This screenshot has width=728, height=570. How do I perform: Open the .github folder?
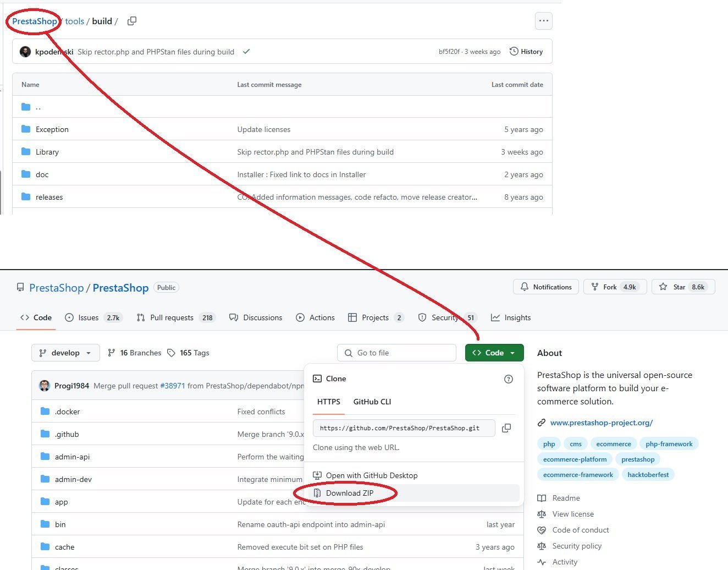click(x=67, y=434)
